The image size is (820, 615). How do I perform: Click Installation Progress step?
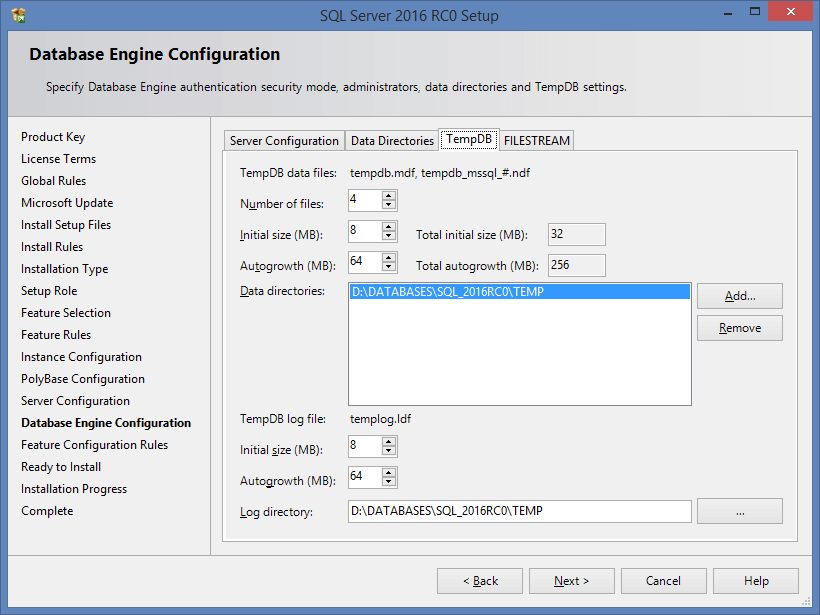pos(74,488)
